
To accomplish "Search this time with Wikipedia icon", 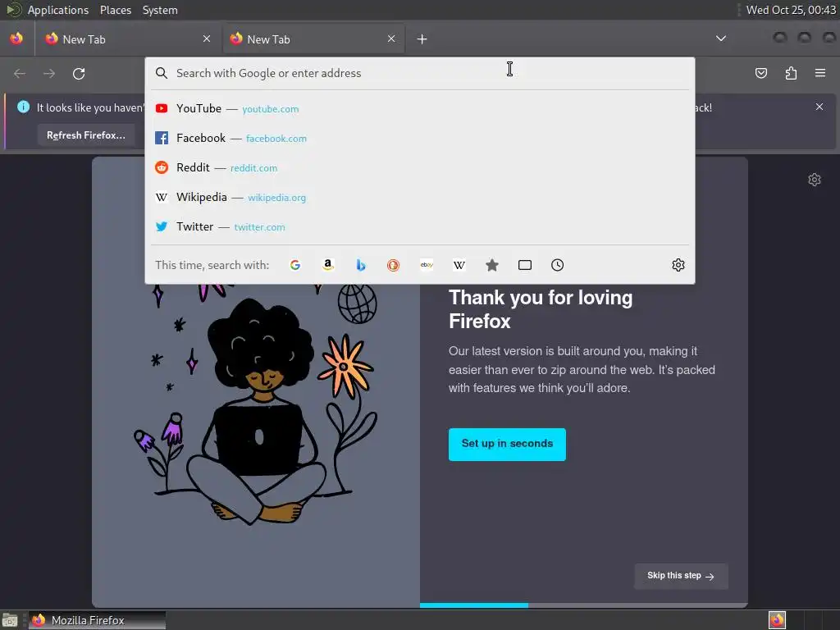I will 459,265.
